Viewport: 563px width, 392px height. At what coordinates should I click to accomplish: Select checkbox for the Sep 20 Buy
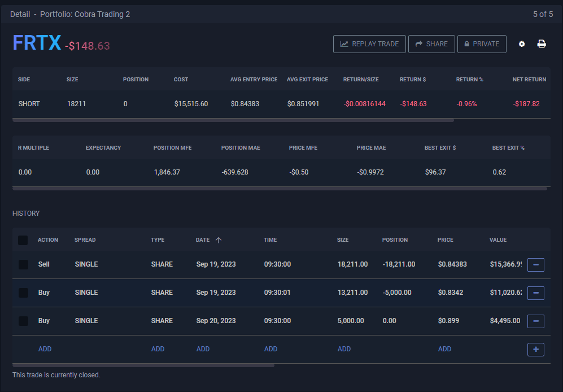[23, 321]
